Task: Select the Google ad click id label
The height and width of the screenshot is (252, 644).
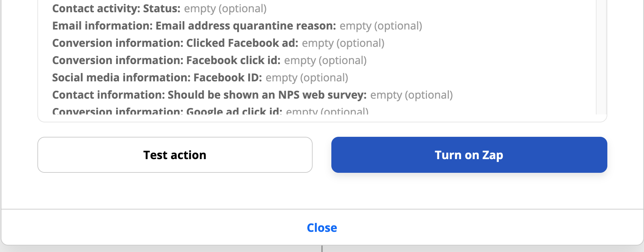Action: point(167,111)
